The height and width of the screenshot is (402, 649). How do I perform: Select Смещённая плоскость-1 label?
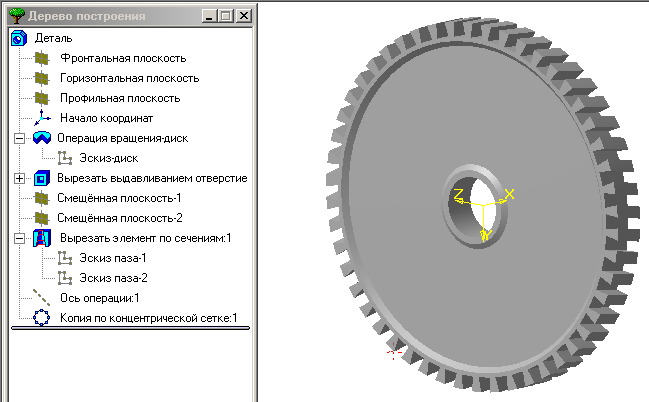pyautogui.click(x=119, y=198)
